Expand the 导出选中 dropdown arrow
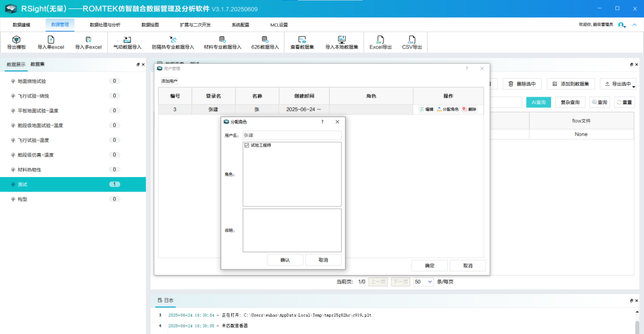 [x=633, y=86]
